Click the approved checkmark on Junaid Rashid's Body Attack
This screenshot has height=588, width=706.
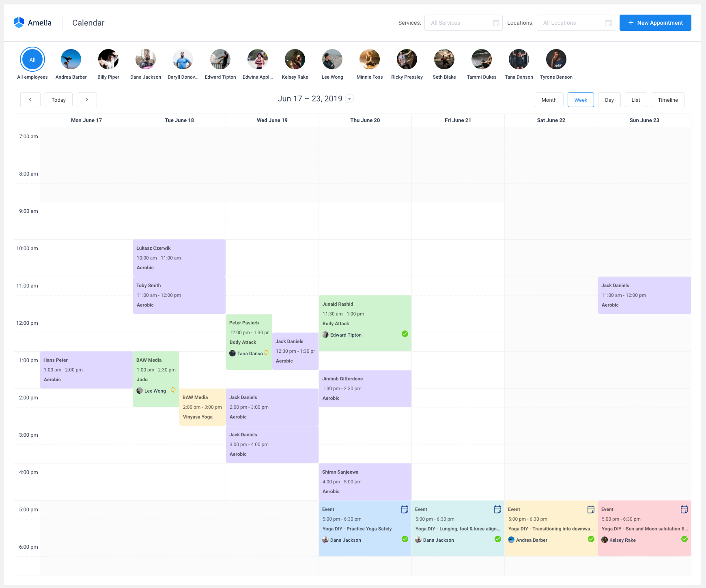coord(405,334)
